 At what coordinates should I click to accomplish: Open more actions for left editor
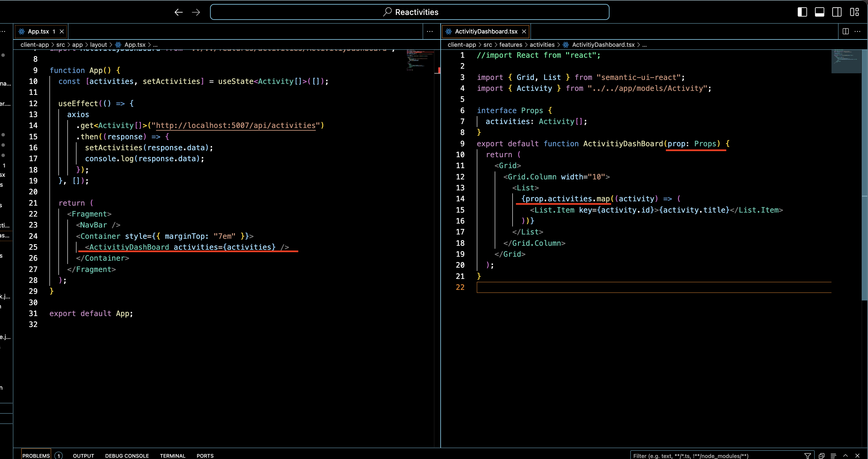tap(430, 31)
